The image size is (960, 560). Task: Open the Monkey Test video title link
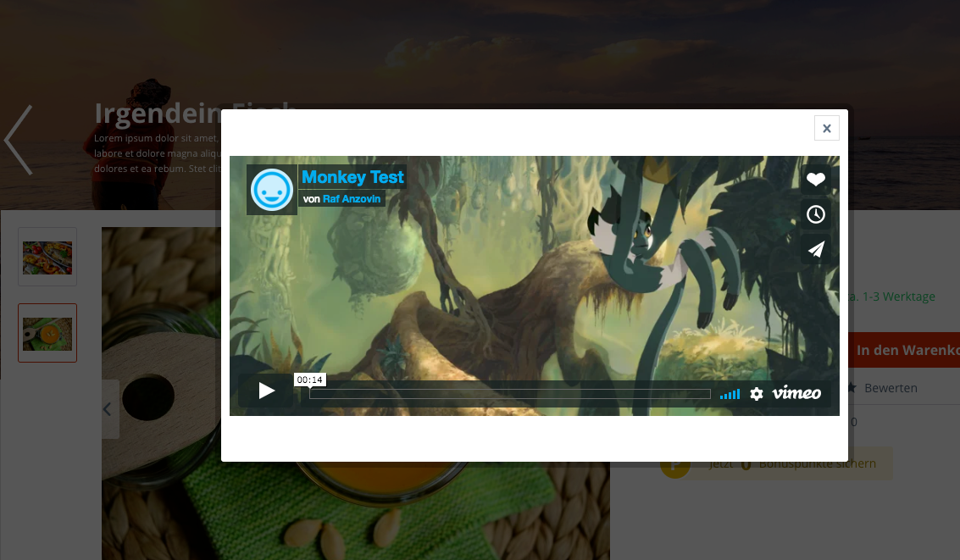click(x=352, y=177)
